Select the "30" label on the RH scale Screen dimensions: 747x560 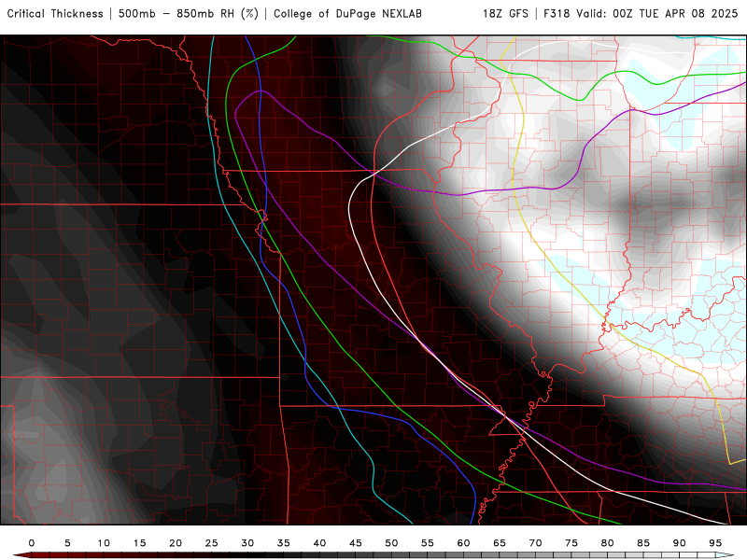tap(247, 543)
